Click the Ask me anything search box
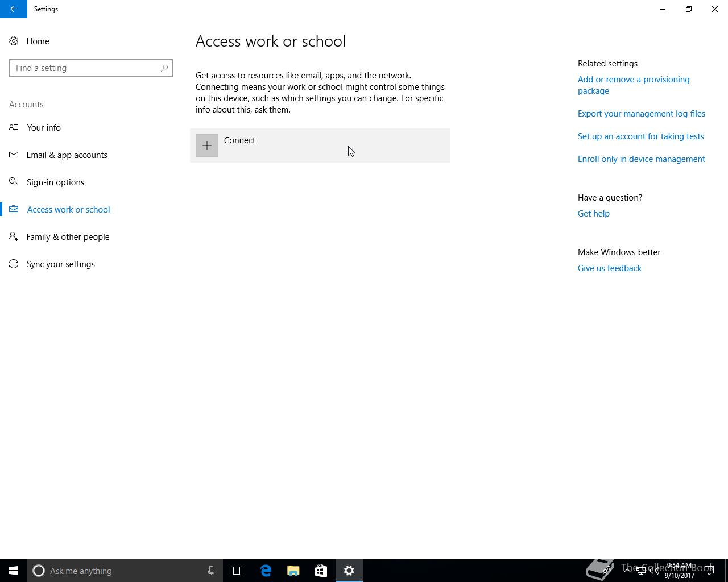 [x=125, y=571]
